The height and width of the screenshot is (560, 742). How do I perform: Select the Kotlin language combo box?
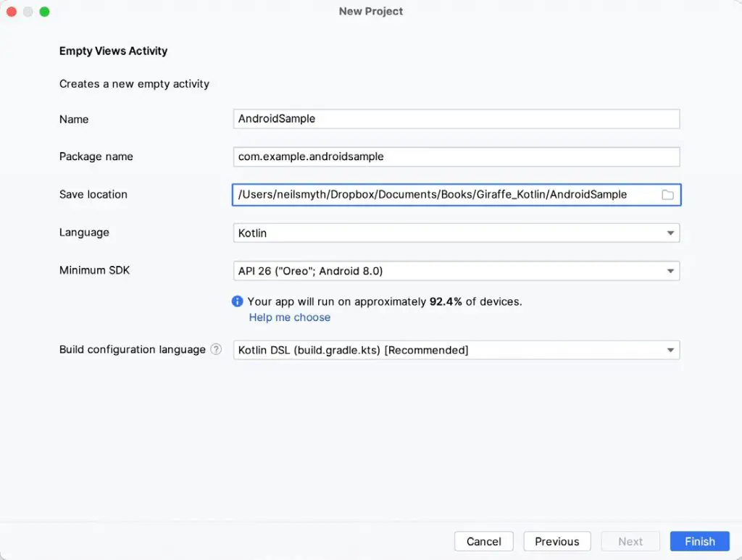coord(435,233)
